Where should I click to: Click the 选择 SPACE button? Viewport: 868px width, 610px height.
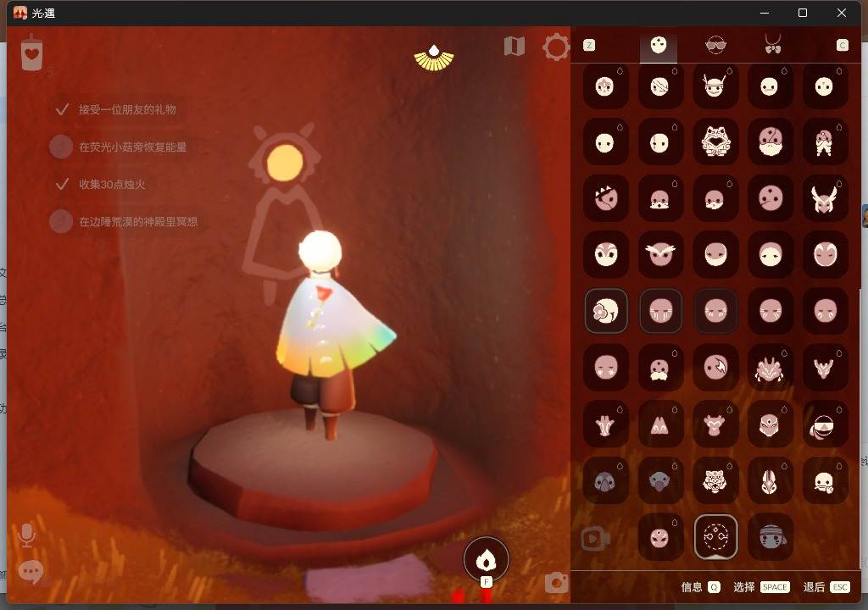tap(761, 587)
